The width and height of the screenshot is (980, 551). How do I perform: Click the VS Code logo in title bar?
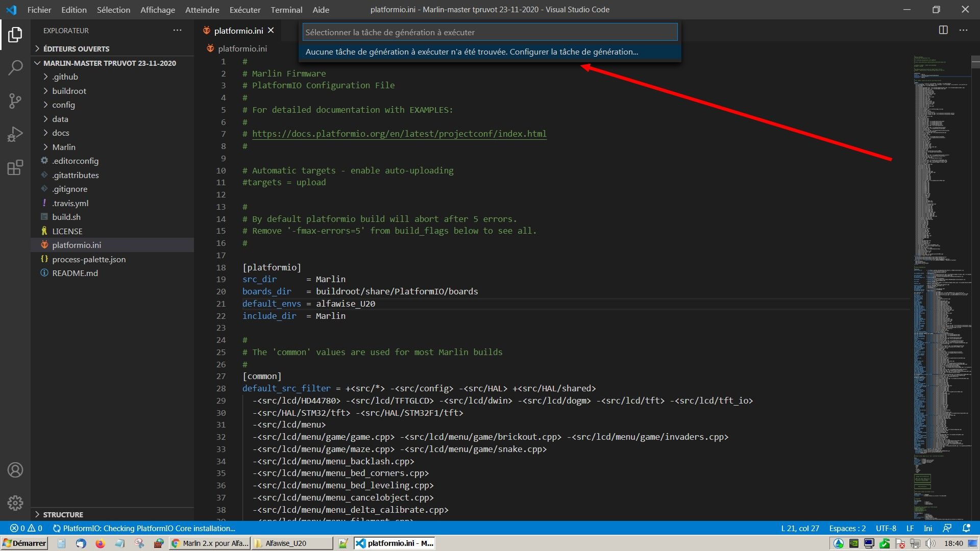[x=11, y=9]
